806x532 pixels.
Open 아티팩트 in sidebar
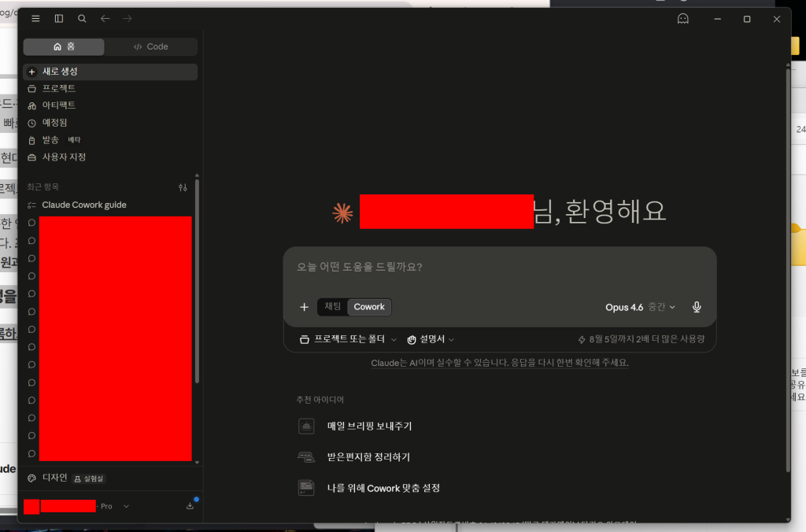point(110,105)
